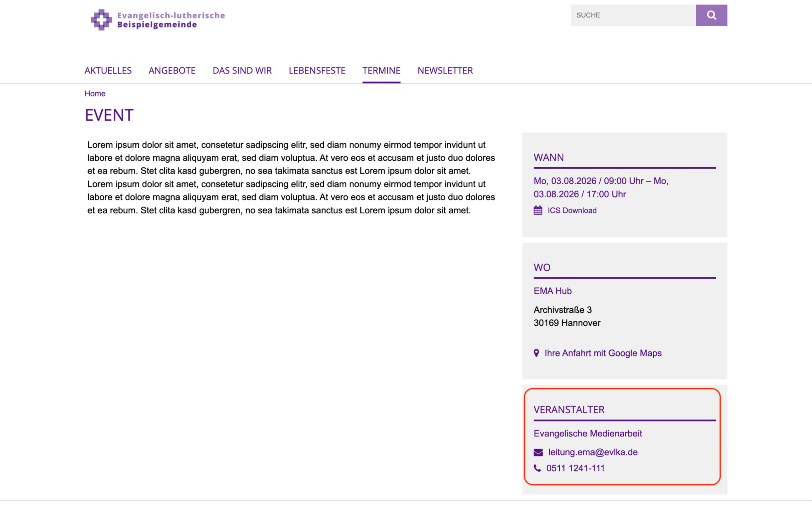Click the magnifier search button

click(x=711, y=15)
